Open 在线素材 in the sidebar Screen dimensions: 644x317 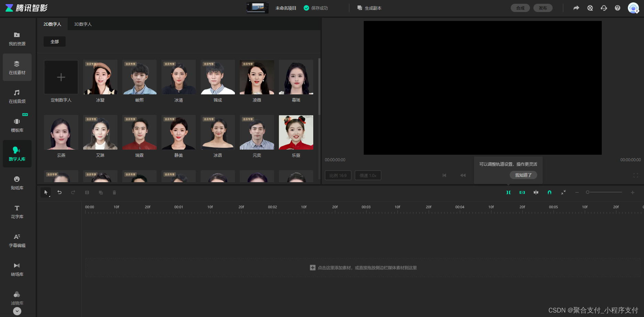click(17, 68)
